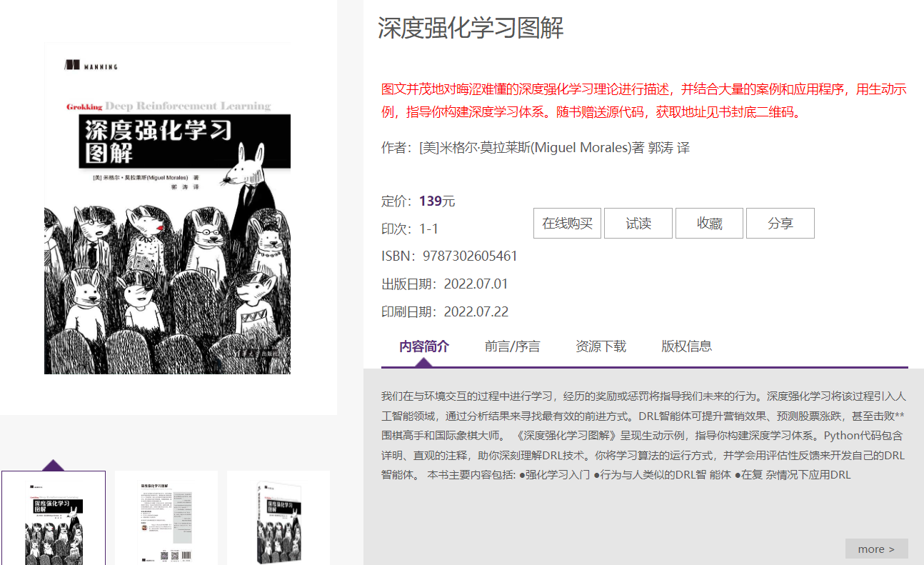Image resolution: width=924 pixels, height=565 pixels.
Task: Expand the description with the more > button
Action: point(877,549)
